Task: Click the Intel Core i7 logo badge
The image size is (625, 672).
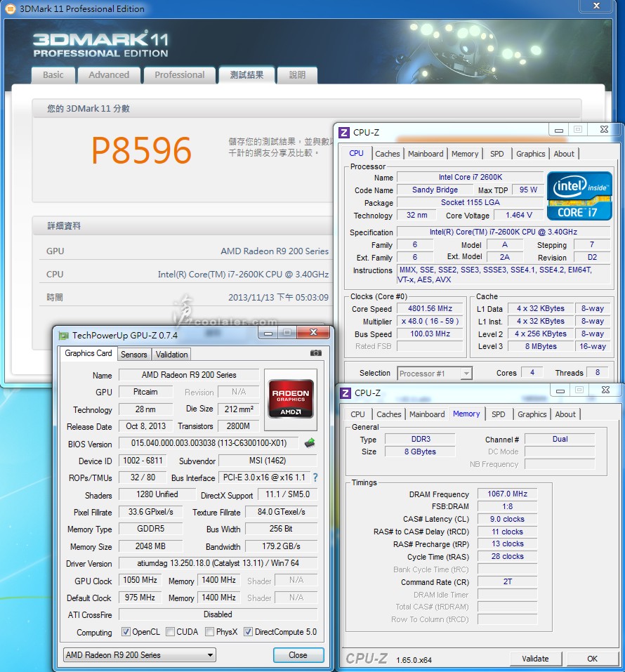Action: coord(579,196)
